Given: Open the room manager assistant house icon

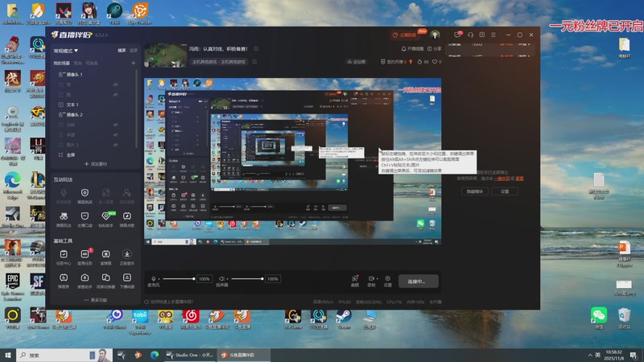Looking at the screenshot, I should 85,278.
